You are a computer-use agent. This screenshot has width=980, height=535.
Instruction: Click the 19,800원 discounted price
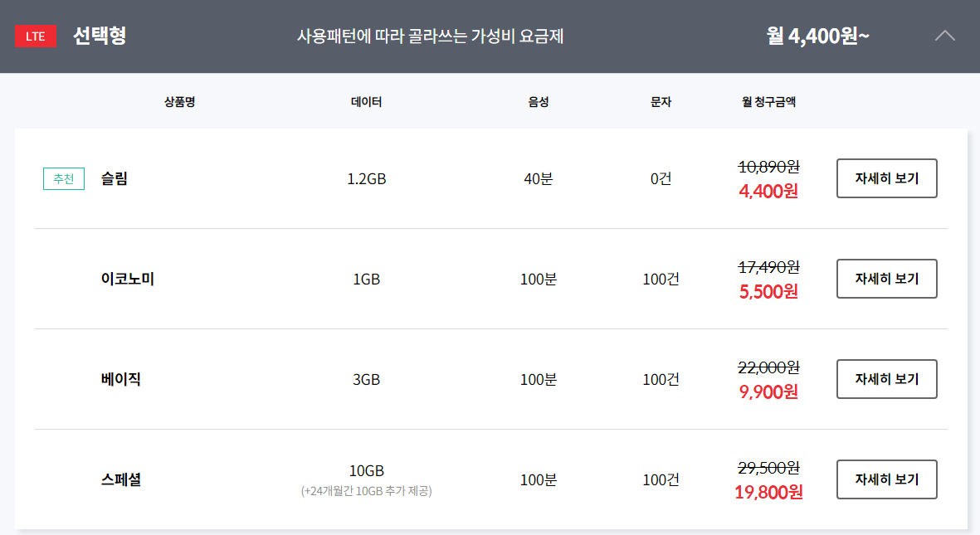point(768,493)
